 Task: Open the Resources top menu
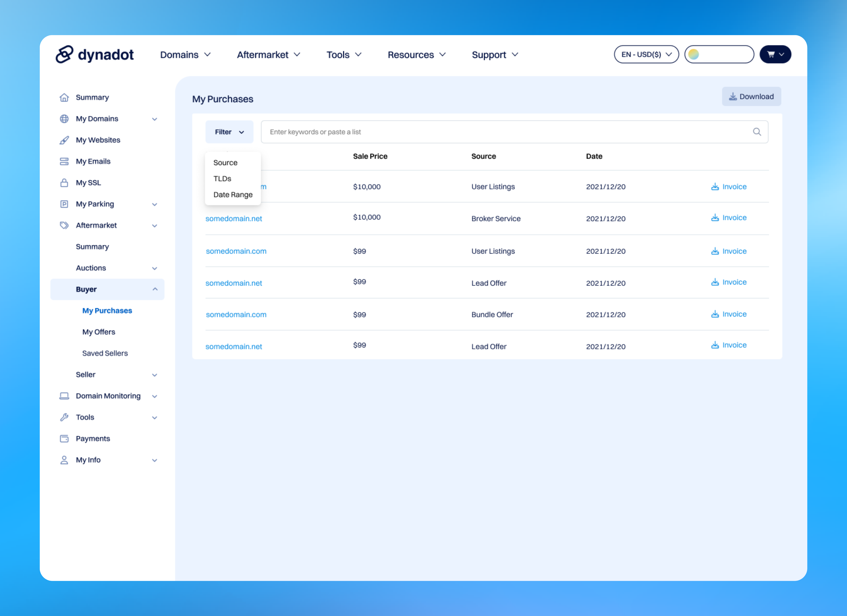click(417, 55)
